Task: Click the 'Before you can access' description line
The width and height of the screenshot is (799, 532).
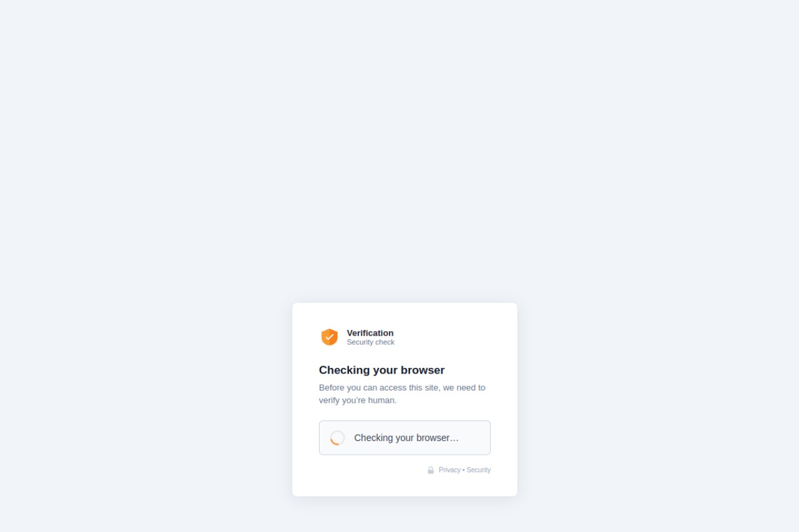Action: 402,387
